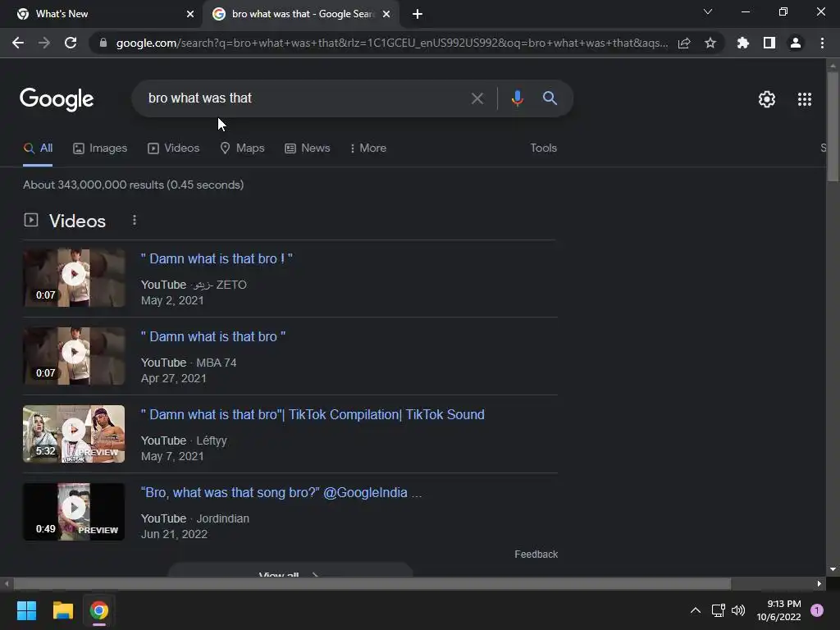Expand the tab search chevron

[x=708, y=11]
